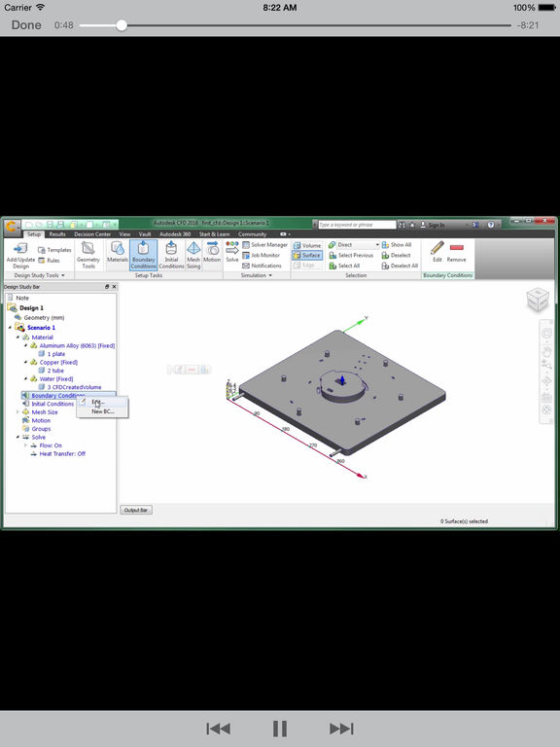This screenshot has height=747, width=560.
Task: Click Sign In
Action: click(433, 225)
